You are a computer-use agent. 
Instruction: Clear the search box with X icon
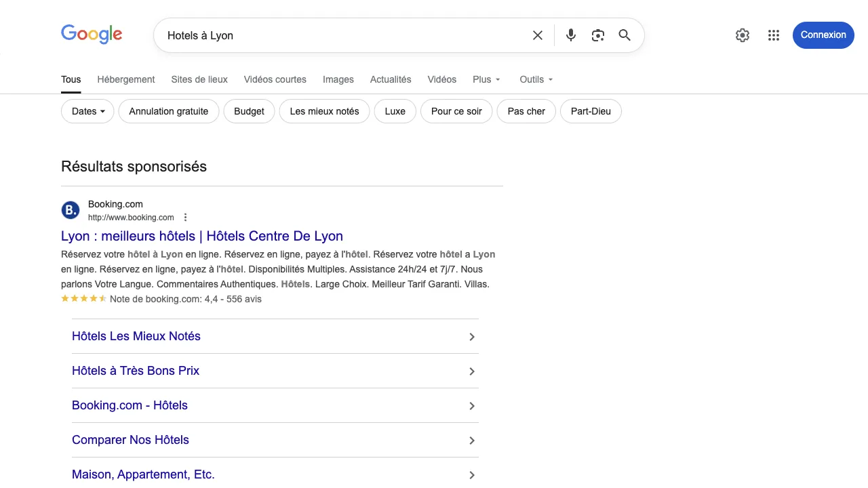[x=538, y=35]
